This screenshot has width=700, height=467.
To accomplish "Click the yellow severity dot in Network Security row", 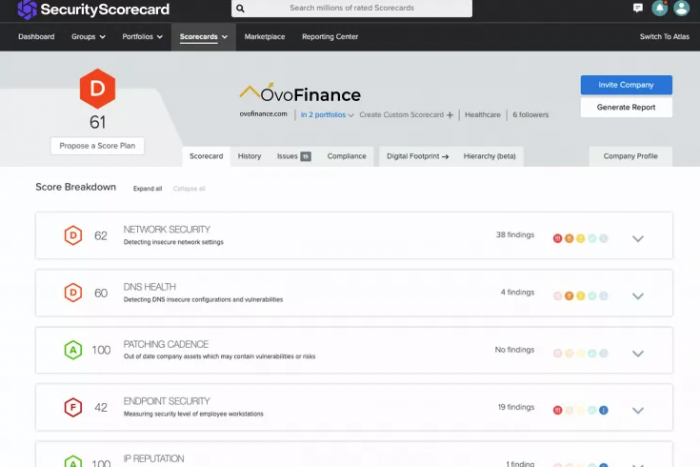I will tap(580, 238).
